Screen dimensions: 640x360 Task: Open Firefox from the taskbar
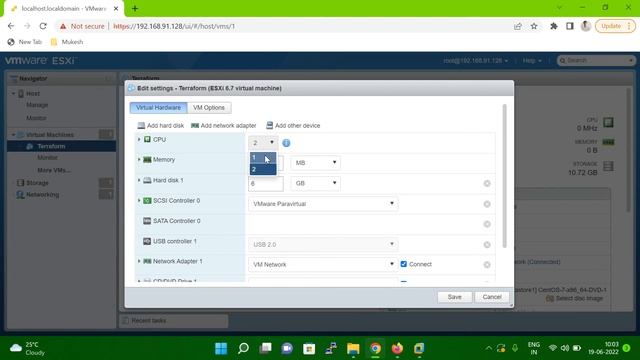pos(397,349)
